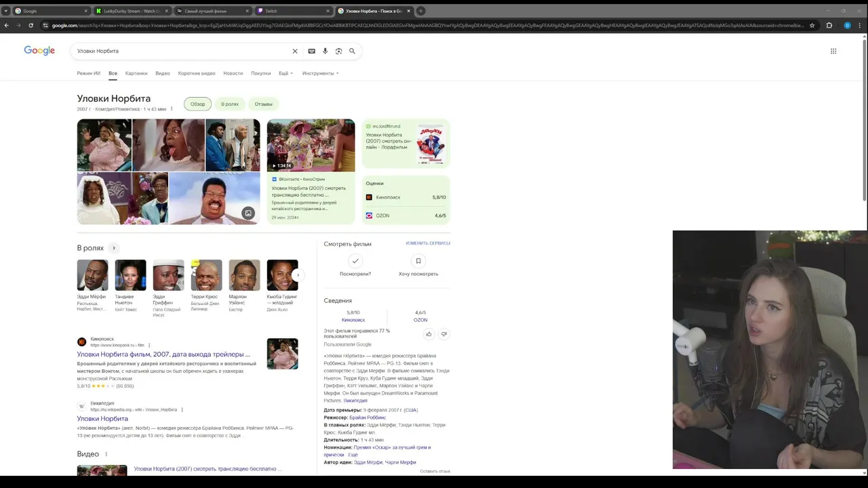The width and height of the screenshot is (868, 488).
Task: Select the Отзывы chip
Action: click(x=264, y=104)
